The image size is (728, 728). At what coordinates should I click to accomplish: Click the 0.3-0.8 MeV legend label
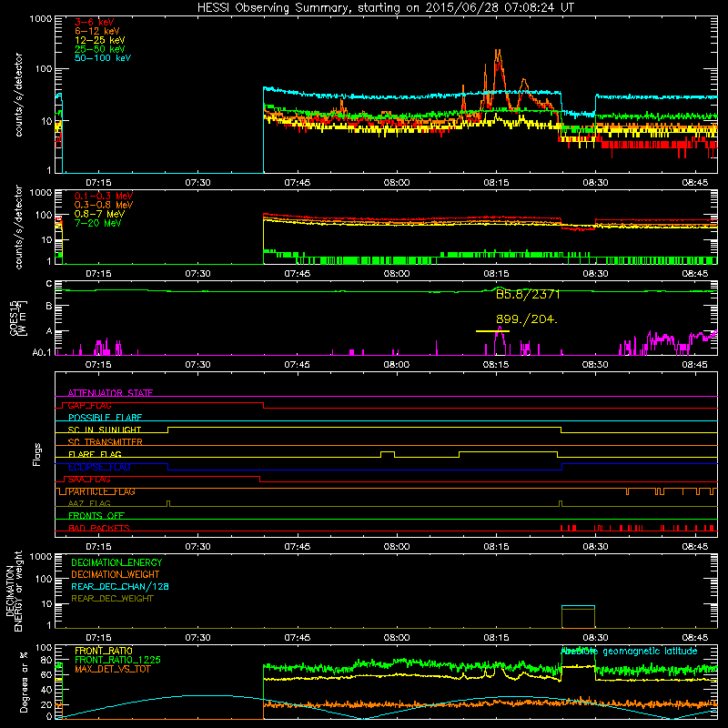pyautogui.click(x=104, y=205)
